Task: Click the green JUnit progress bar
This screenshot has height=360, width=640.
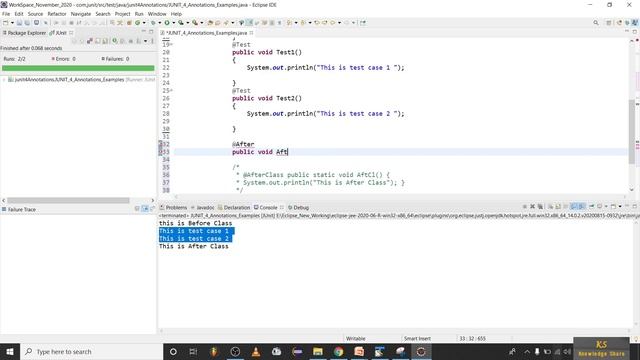Action: (x=78, y=68)
